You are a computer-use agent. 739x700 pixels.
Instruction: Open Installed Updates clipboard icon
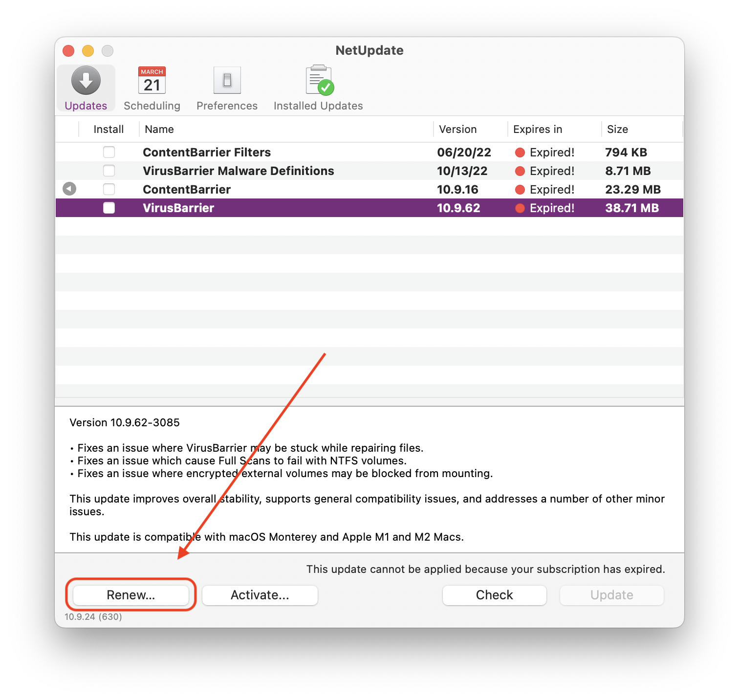tap(320, 80)
